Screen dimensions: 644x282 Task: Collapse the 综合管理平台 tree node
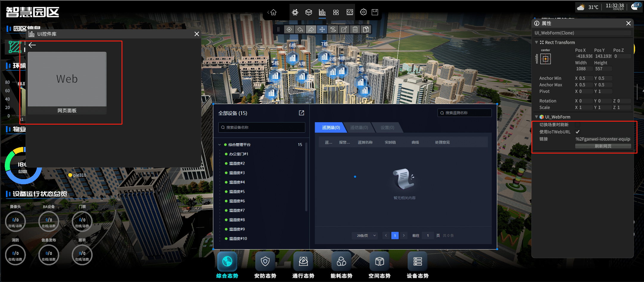point(220,145)
